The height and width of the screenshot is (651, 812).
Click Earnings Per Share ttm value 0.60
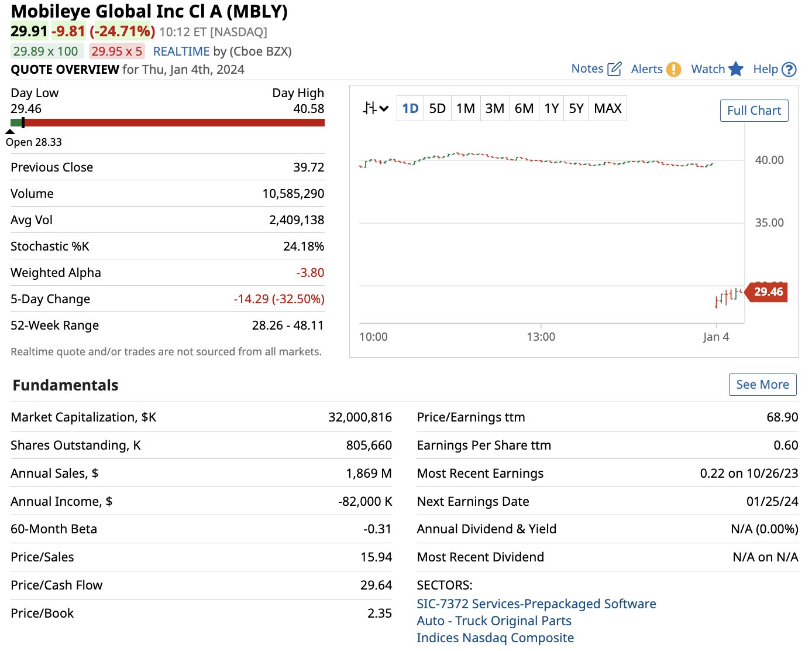(x=786, y=446)
